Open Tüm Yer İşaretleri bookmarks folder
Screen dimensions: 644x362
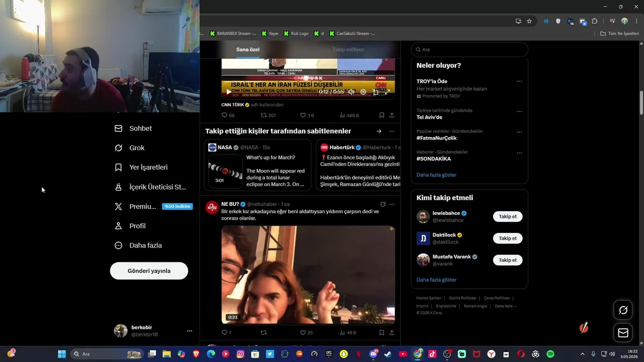[619, 34]
